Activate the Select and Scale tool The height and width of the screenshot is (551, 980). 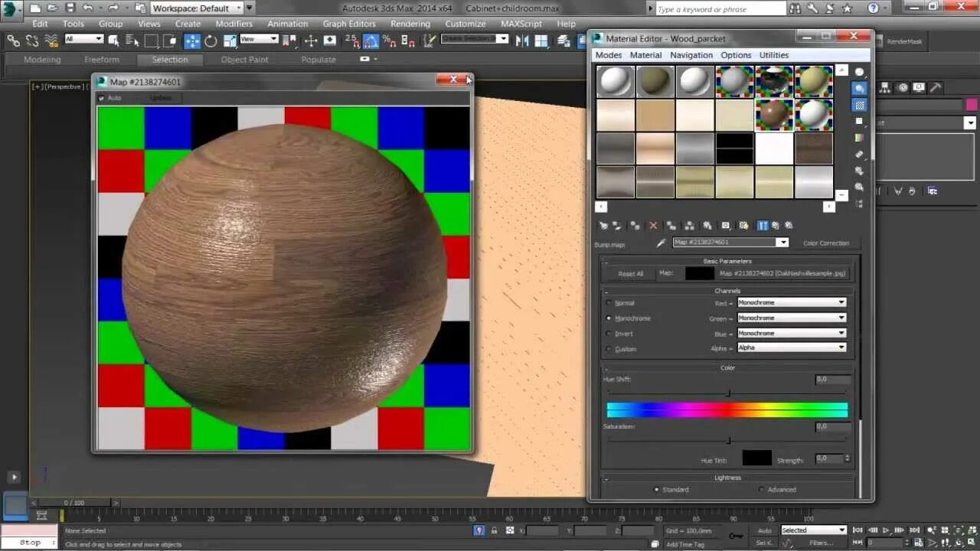coord(229,41)
